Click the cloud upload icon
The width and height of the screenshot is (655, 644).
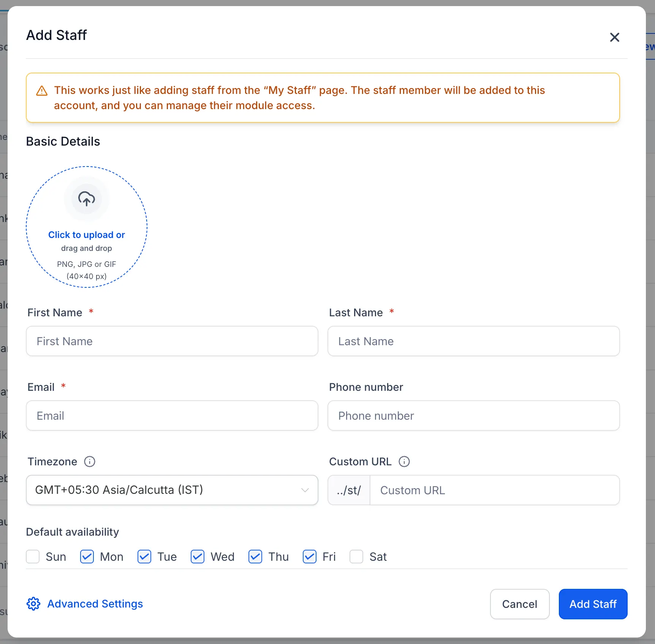(x=87, y=199)
